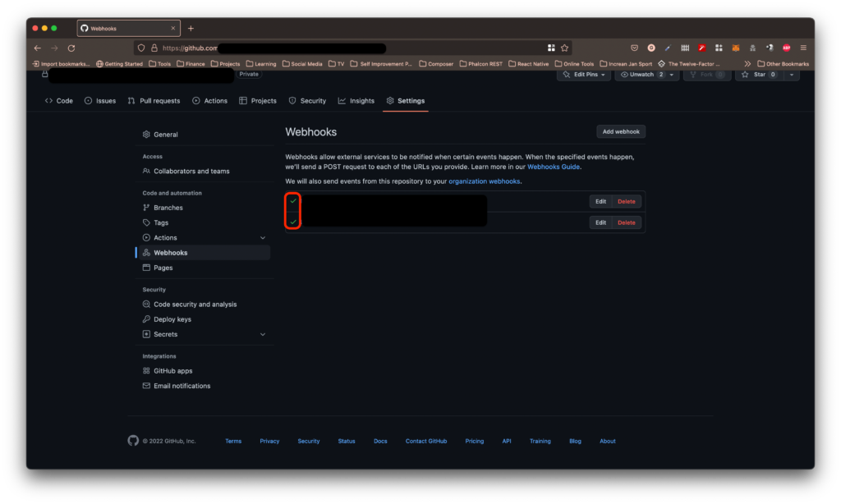The image size is (841, 504).
Task: Click the back navigation arrow
Action: coord(38,48)
